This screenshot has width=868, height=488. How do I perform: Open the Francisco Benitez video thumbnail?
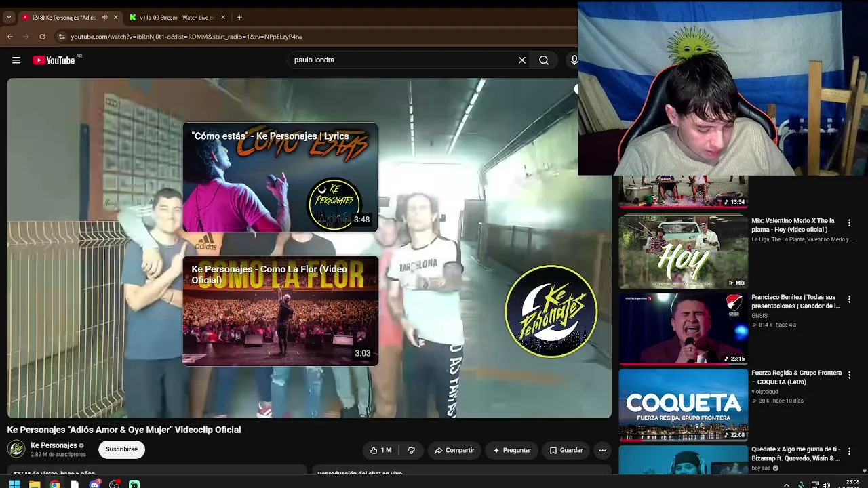[684, 329]
